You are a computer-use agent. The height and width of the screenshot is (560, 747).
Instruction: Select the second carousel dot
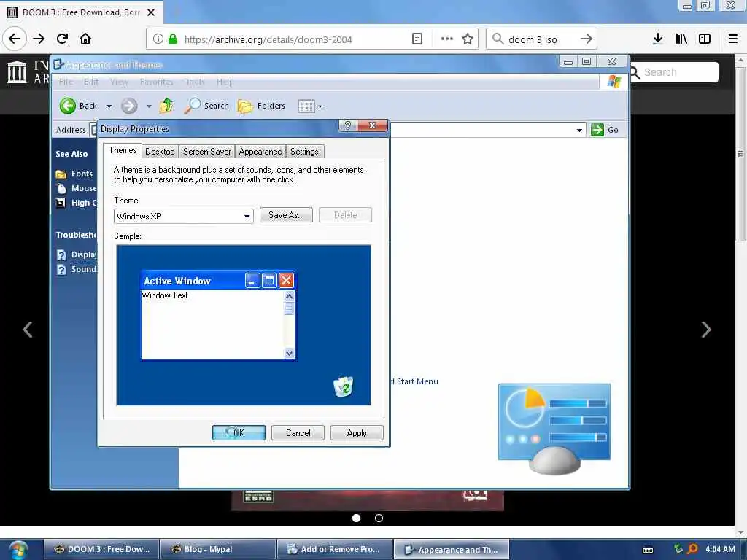(379, 518)
